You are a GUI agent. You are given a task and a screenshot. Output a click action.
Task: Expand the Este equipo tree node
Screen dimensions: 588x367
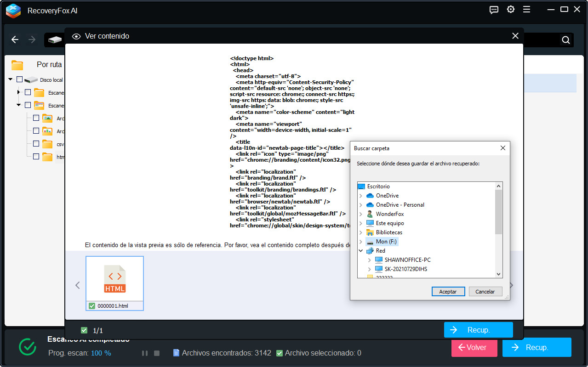[x=361, y=223]
